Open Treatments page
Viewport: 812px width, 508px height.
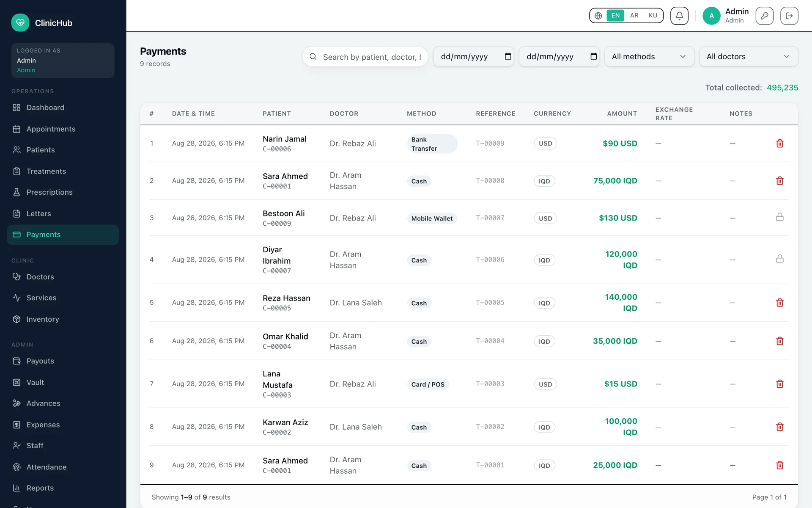pos(63,171)
